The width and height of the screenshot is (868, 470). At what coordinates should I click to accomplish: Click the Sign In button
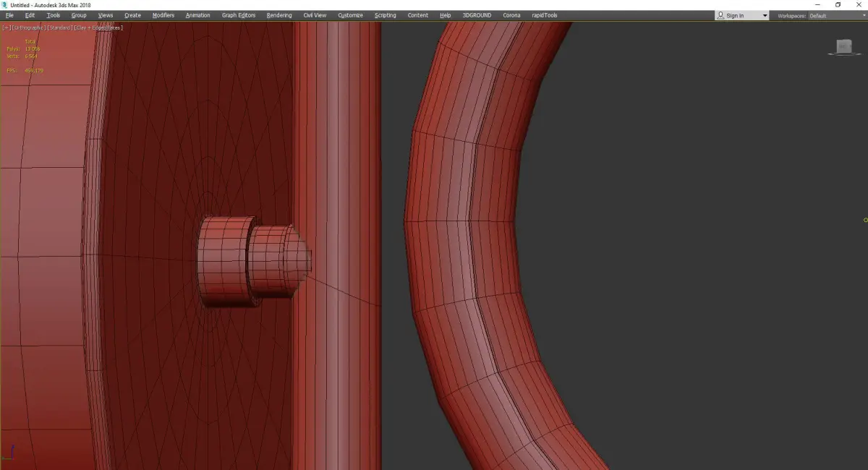pyautogui.click(x=736, y=15)
